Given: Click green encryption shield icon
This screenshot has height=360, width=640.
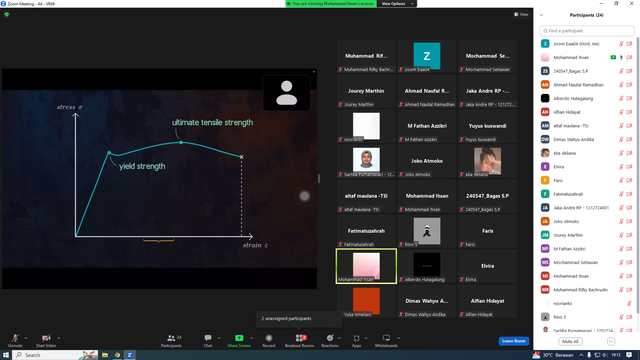Looking at the screenshot, I should pyautogui.click(x=7, y=14).
